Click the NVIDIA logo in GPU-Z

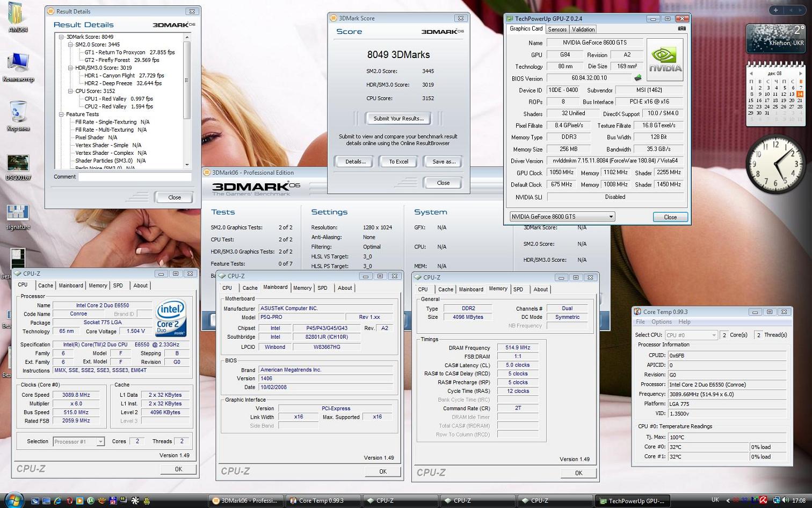click(665, 59)
